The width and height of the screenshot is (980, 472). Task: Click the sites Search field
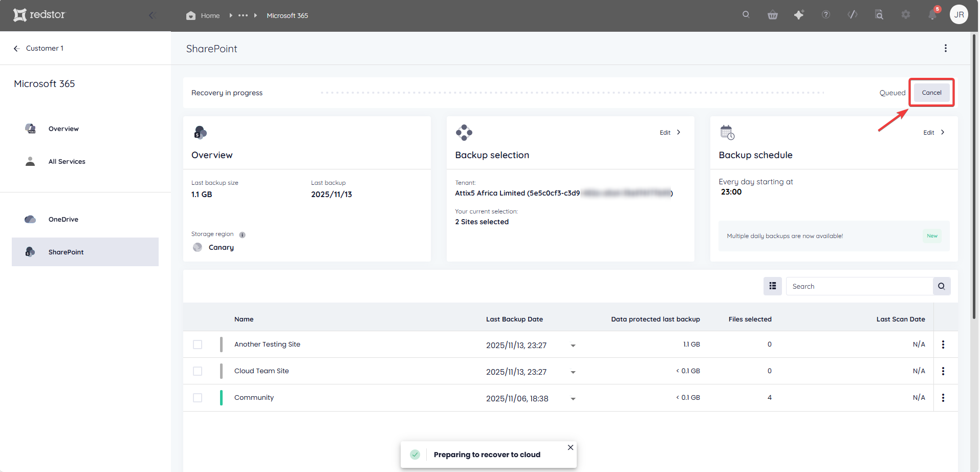pos(860,286)
